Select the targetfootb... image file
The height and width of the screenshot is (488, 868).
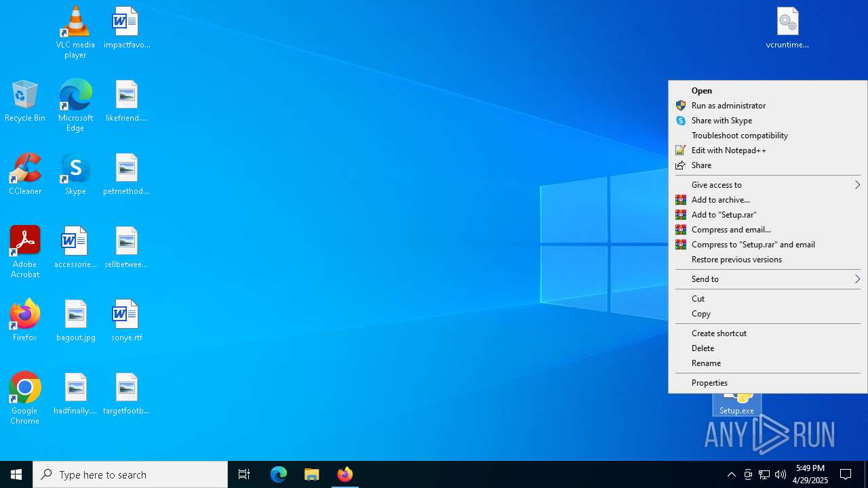pyautogui.click(x=127, y=394)
